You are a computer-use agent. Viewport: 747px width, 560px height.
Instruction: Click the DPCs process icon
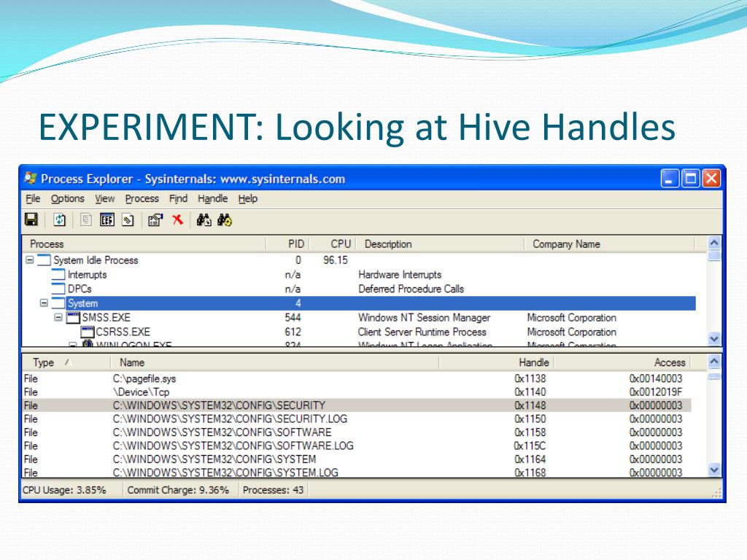click(x=58, y=289)
